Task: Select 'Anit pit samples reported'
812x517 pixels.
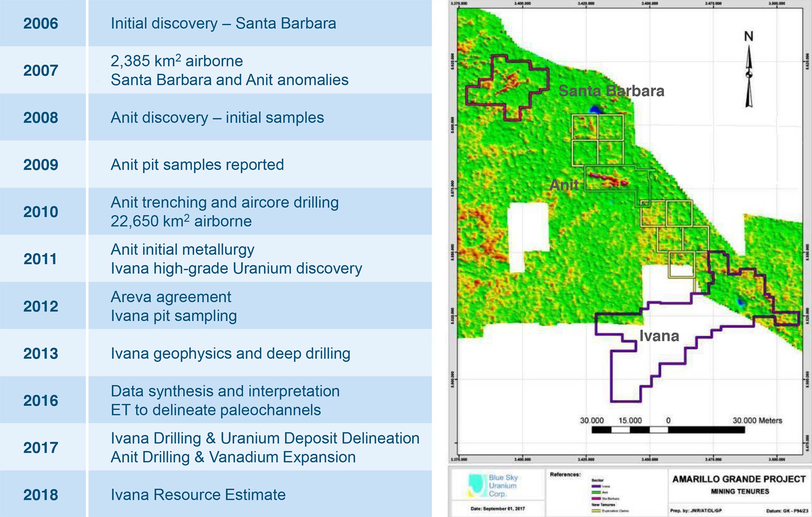Action: click(x=197, y=165)
